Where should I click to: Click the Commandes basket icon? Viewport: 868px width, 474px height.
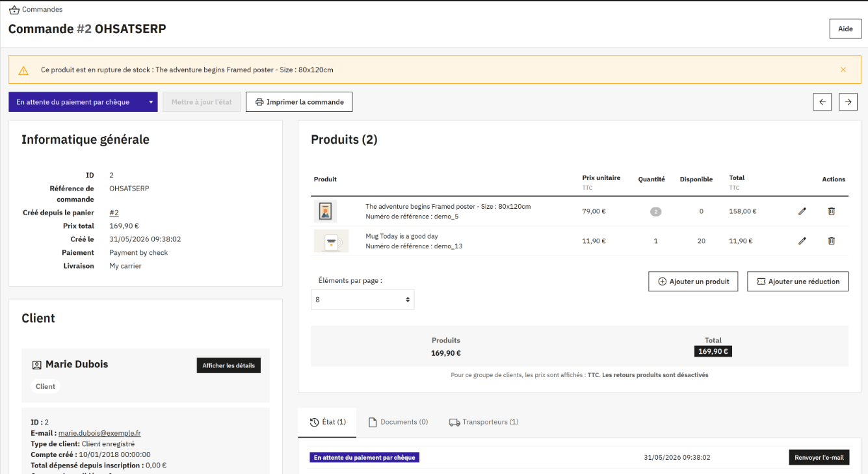pos(14,10)
